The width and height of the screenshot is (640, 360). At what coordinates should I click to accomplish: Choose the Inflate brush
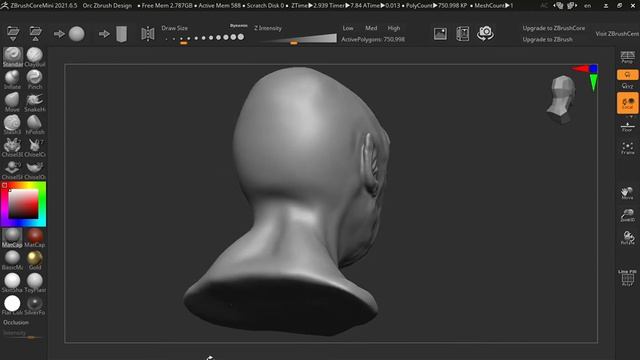coord(12,79)
